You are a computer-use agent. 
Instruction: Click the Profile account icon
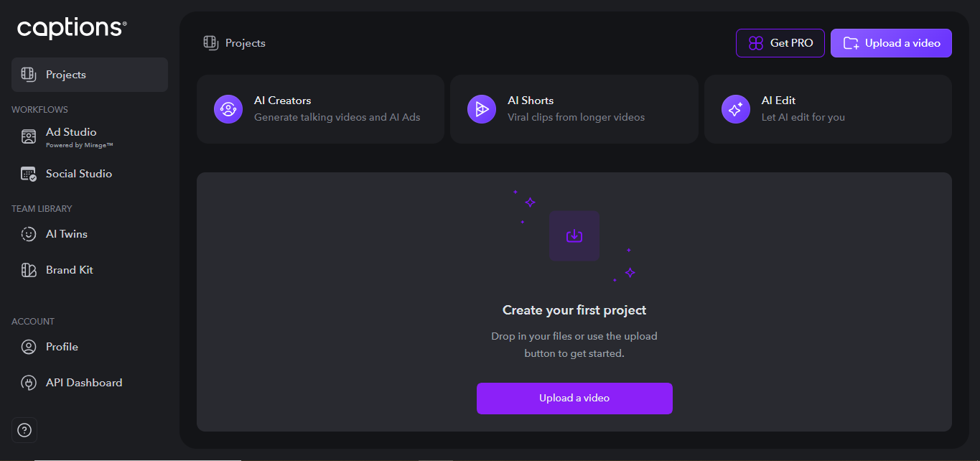(28, 346)
